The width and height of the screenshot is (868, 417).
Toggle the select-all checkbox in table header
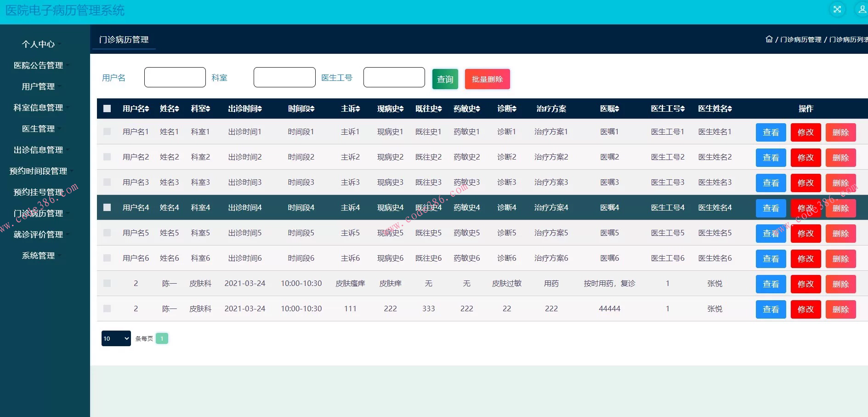click(107, 109)
